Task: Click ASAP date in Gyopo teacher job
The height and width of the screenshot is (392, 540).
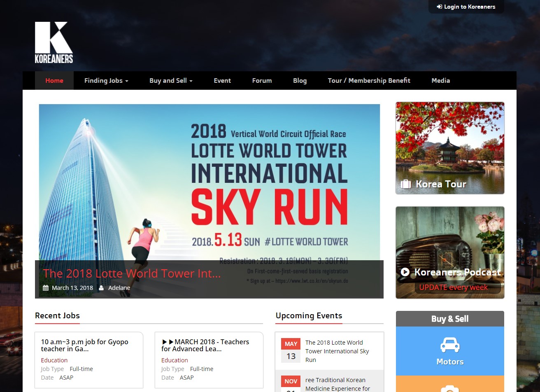Action: 66,378
